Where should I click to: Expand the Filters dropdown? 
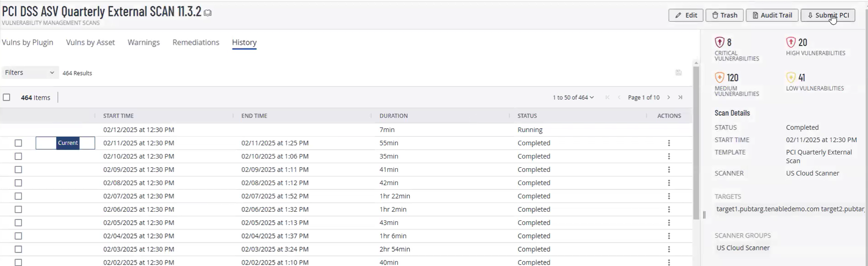(30, 73)
